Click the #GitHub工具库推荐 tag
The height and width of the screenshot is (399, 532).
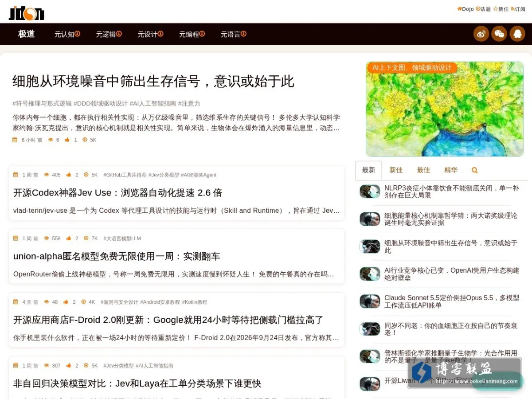click(x=125, y=175)
